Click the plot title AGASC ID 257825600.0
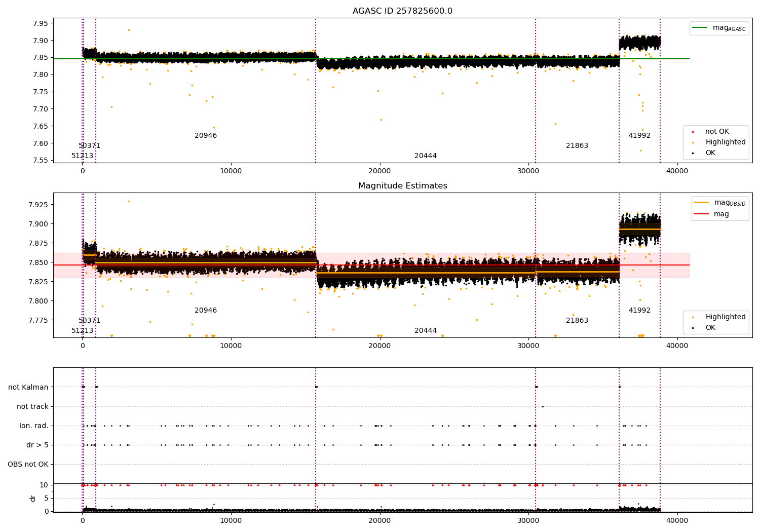The image size is (760, 532). [x=402, y=11]
